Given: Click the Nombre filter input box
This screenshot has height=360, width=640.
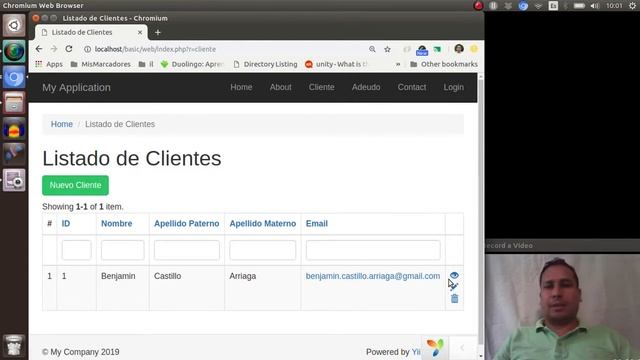Looking at the screenshot, I should click(x=122, y=250).
